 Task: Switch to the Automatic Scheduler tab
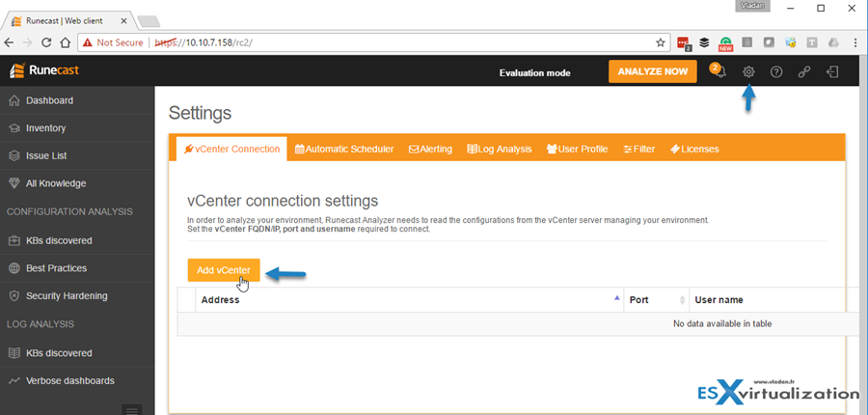click(x=344, y=149)
